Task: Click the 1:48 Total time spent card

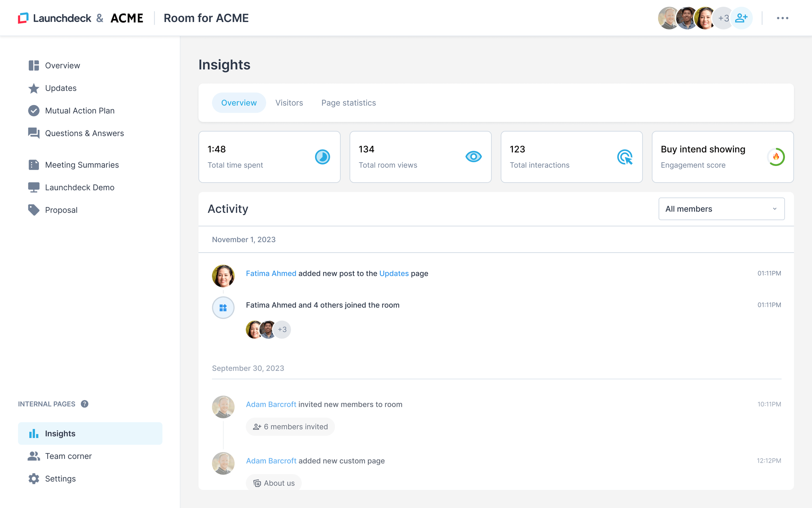Action: [269, 157]
